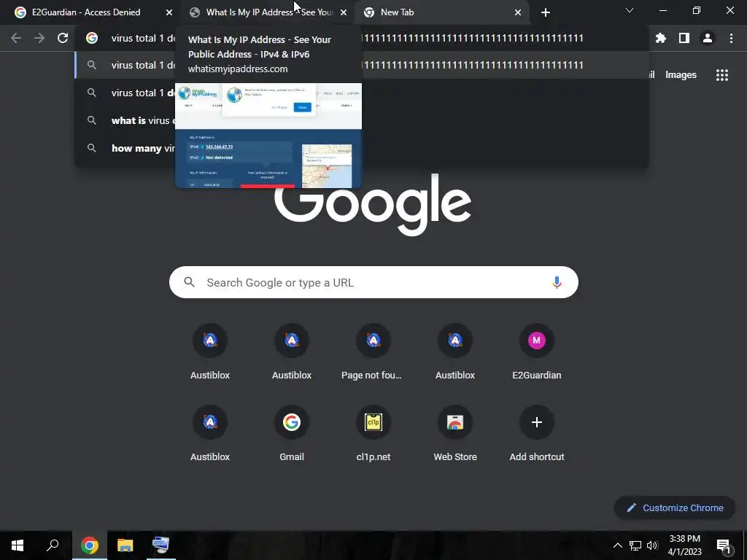
Task: Open the Chrome three-dot menu
Action: [x=731, y=38]
